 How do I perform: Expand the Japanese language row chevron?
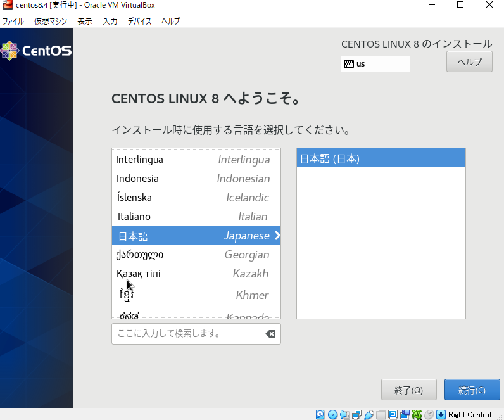pyautogui.click(x=277, y=236)
